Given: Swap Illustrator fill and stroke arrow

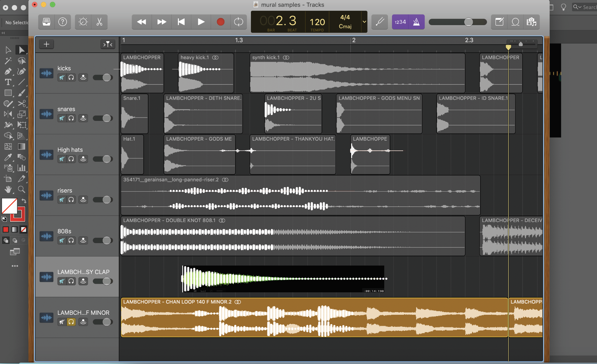Looking at the screenshot, I should click(x=24, y=201).
